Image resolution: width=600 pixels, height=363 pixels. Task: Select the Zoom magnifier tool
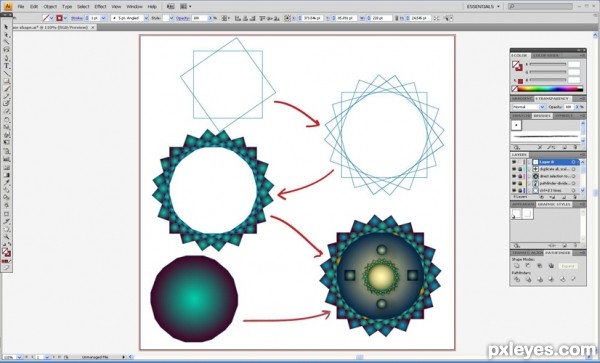click(7, 237)
